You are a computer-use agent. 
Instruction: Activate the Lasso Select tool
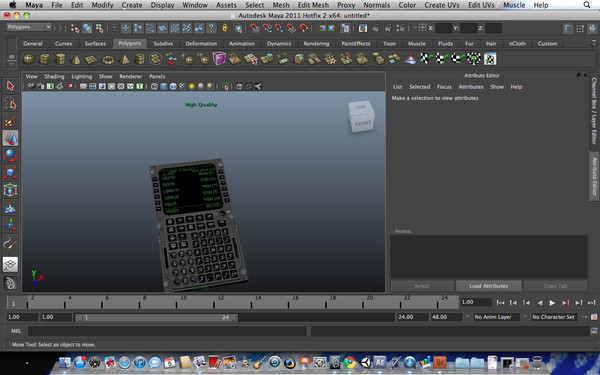coord(10,103)
